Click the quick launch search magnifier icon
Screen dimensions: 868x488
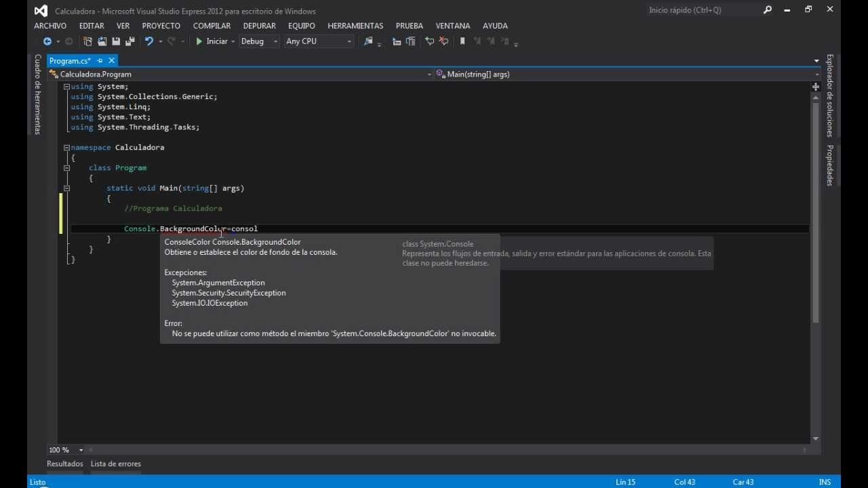tap(767, 10)
